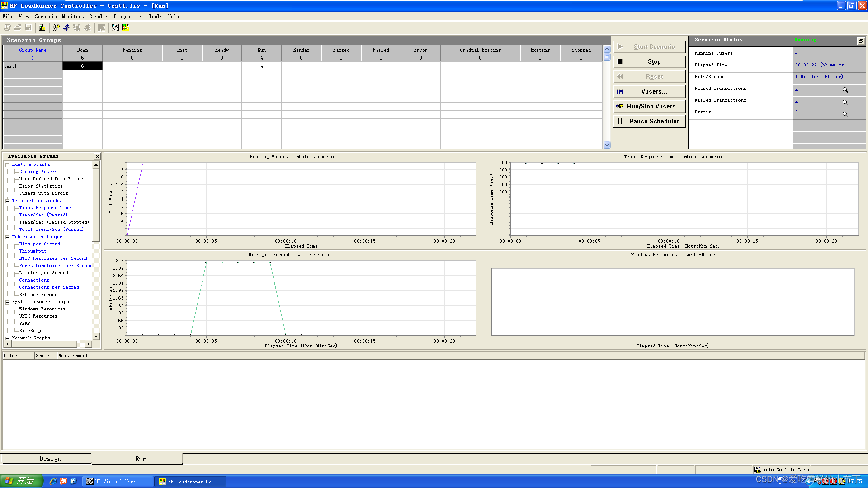
Task: Switch to the Design tab
Action: click(46, 459)
